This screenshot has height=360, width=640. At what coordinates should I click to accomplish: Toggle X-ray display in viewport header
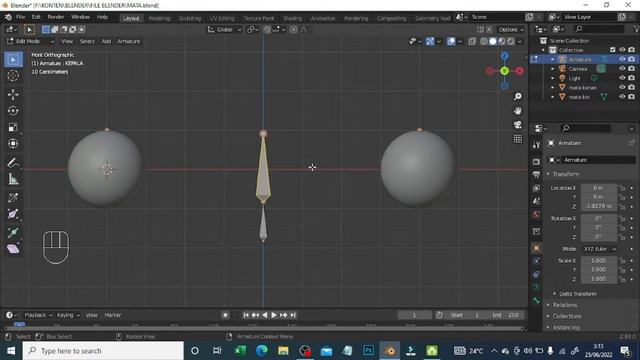tap(472, 41)
